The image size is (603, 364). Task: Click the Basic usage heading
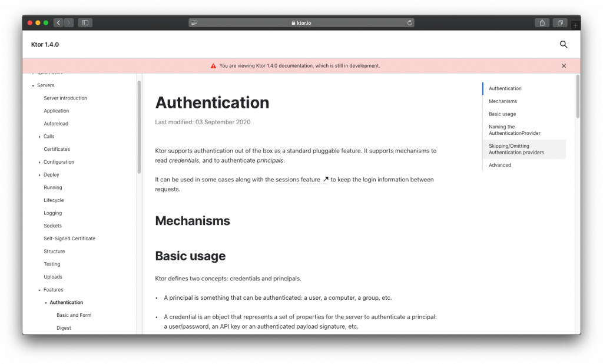(x=190, y=256)
